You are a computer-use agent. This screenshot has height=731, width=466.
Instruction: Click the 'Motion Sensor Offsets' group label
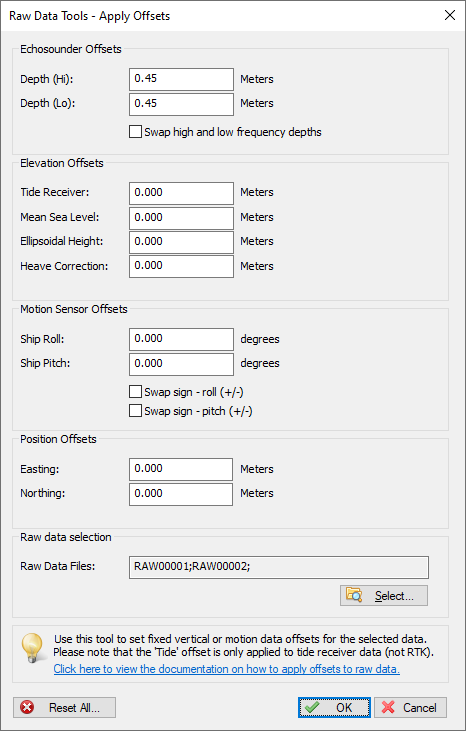[74, 309]
